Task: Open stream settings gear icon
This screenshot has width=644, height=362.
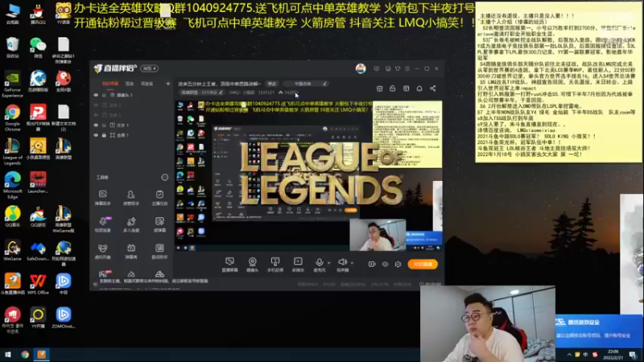Action: click(x=398, y=265)
